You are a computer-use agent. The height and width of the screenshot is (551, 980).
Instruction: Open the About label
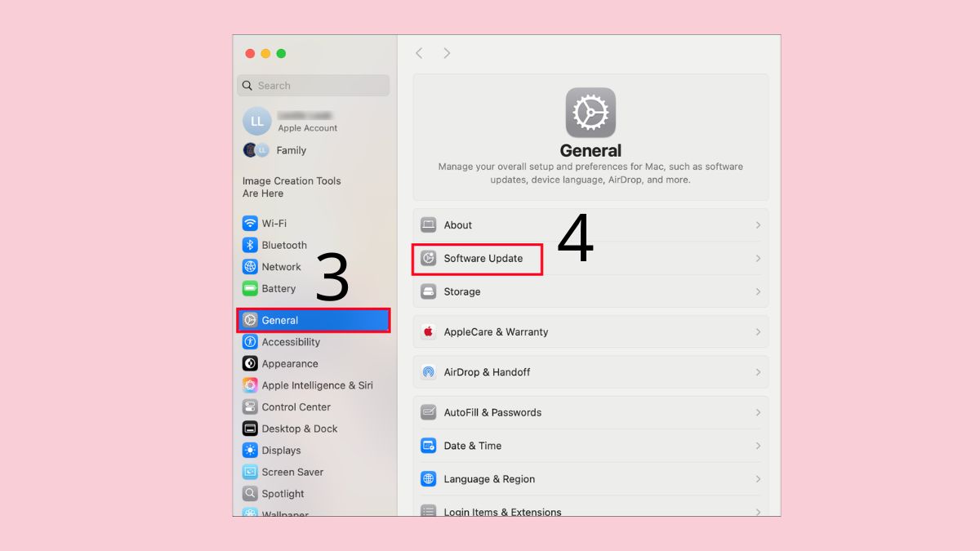(x=458, y=224)
